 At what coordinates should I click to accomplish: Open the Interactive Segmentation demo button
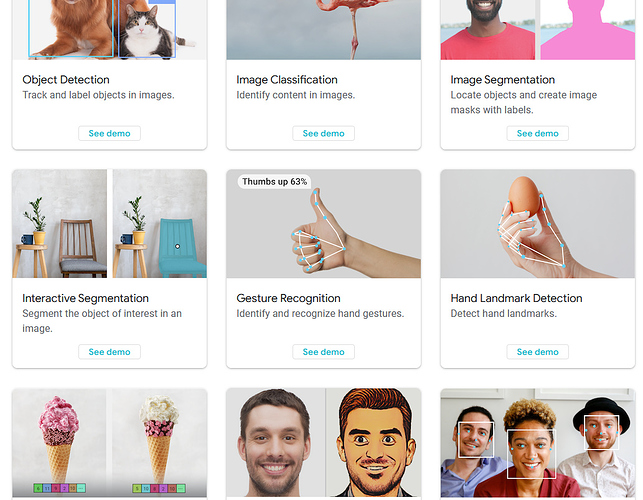point(109,352)
